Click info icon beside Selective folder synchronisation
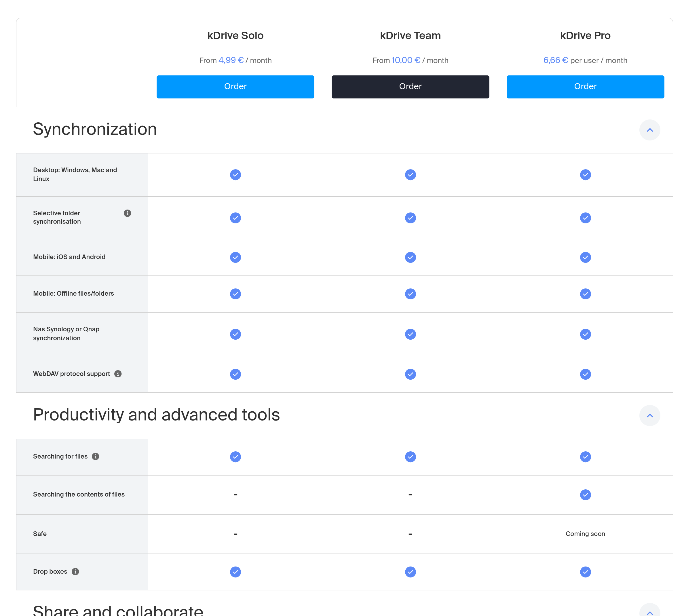 (x=127, y=213)
